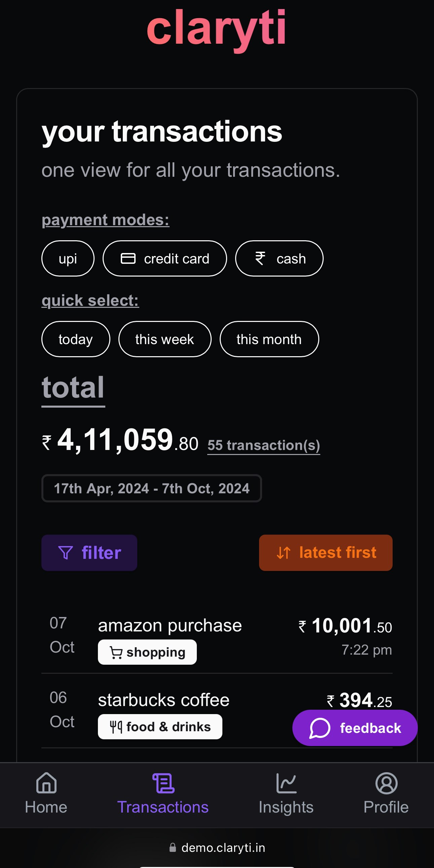
Task: Tap the Transactions scroll icon
Action: point(163,783)
